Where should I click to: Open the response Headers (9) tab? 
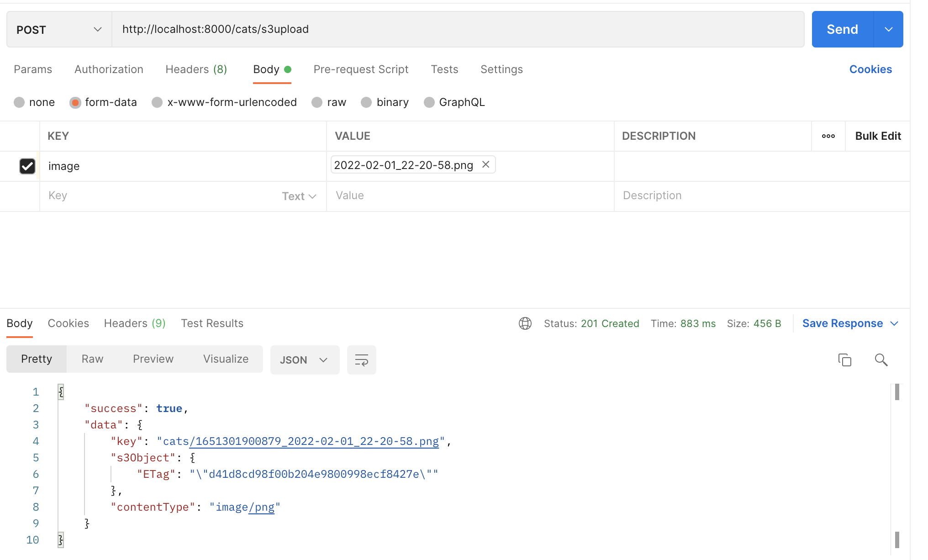pyautogui.click(x=134, y=323)
